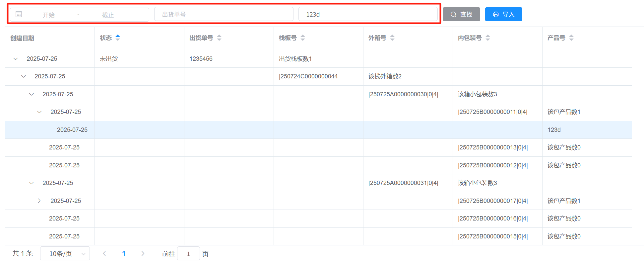Sort by 状态 column using sort arrows

[118, 38]
